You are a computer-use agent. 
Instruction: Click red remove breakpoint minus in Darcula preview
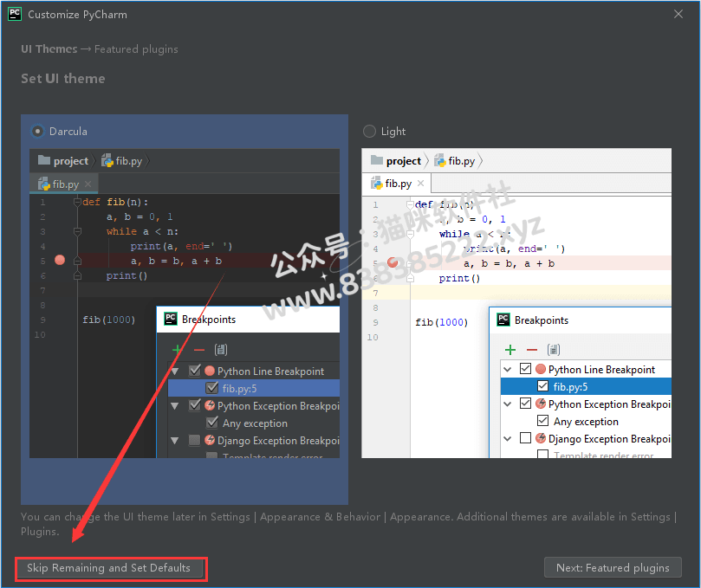(x=199, y=350)
